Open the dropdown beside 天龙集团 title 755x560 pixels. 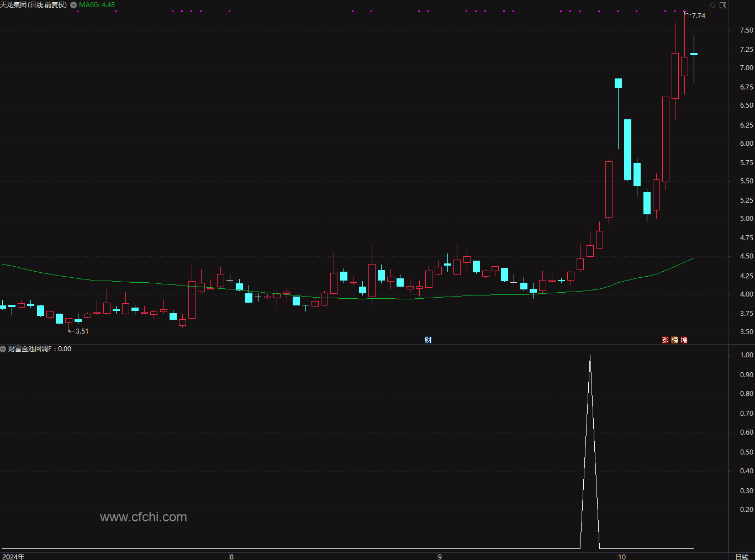click(x=73, y=5)
